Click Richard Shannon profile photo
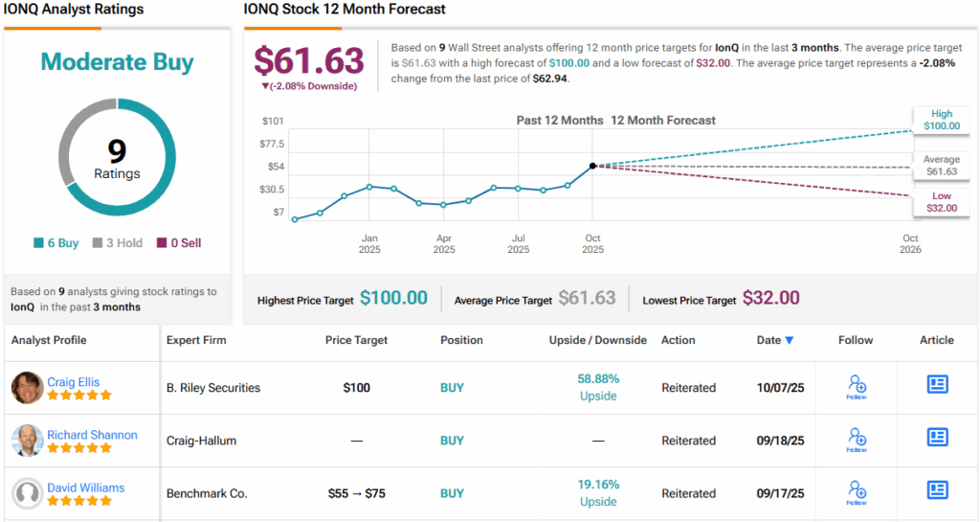The height and width of the screenshot is (522, 980). [x=27, y=441]
